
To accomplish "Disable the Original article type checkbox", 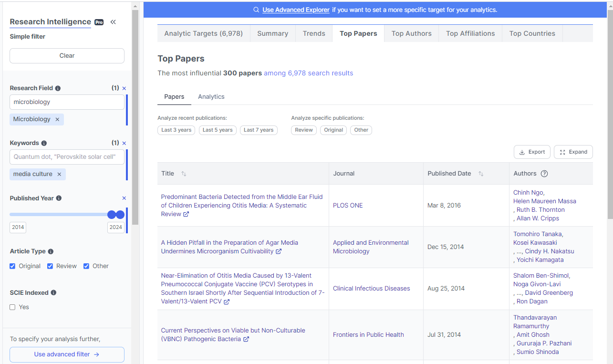I will tap(12, 266).
